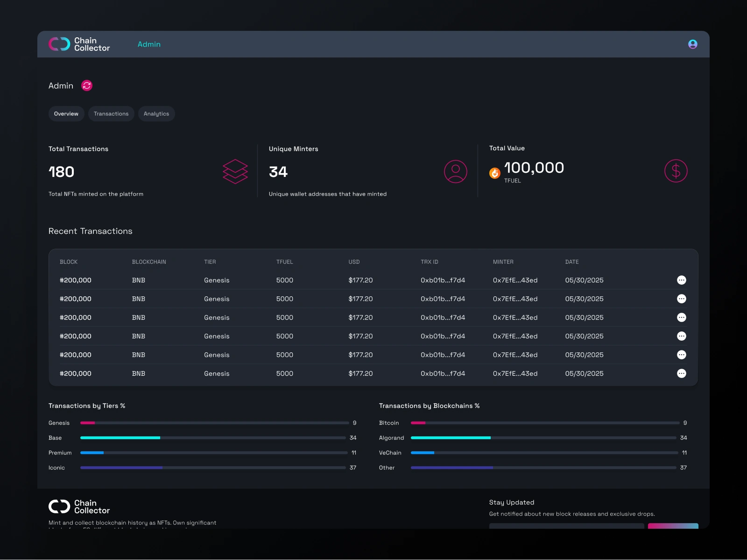Open more options for the fifth transaction row

(x=682, y=355)
